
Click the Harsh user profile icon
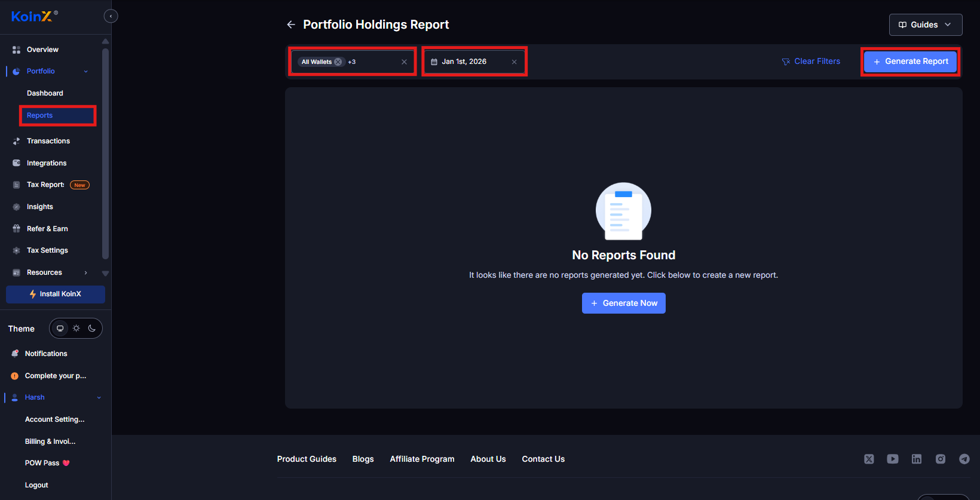[15, 397]
